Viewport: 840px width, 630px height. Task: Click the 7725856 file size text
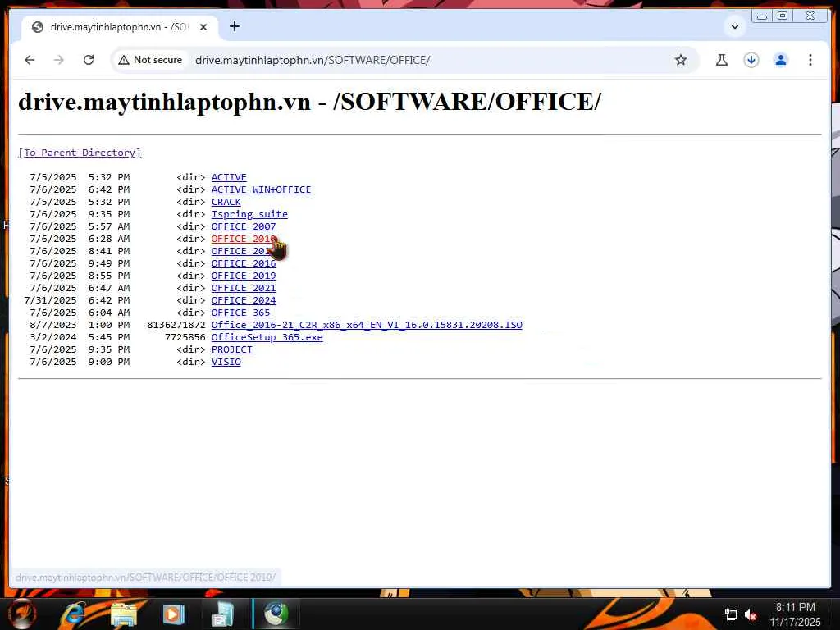tap(185, 337)
